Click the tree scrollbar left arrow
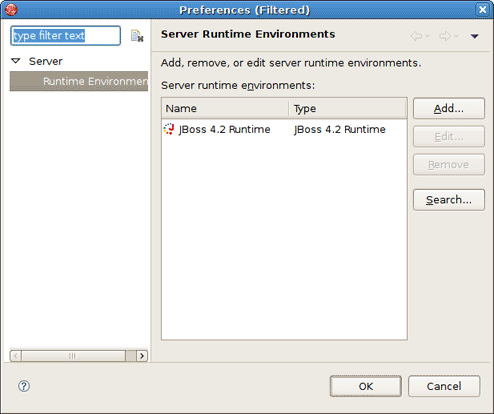Image resolution: width=494 pixels, height=414 pixels. (16, 356)
